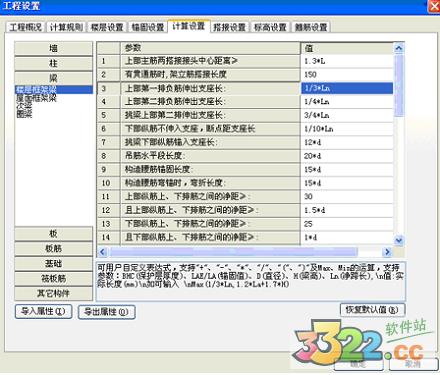The image size is (440, 375).
Task: Expand the 板筋 category panel
Action: pyautogui.click(x=53, y=249)
